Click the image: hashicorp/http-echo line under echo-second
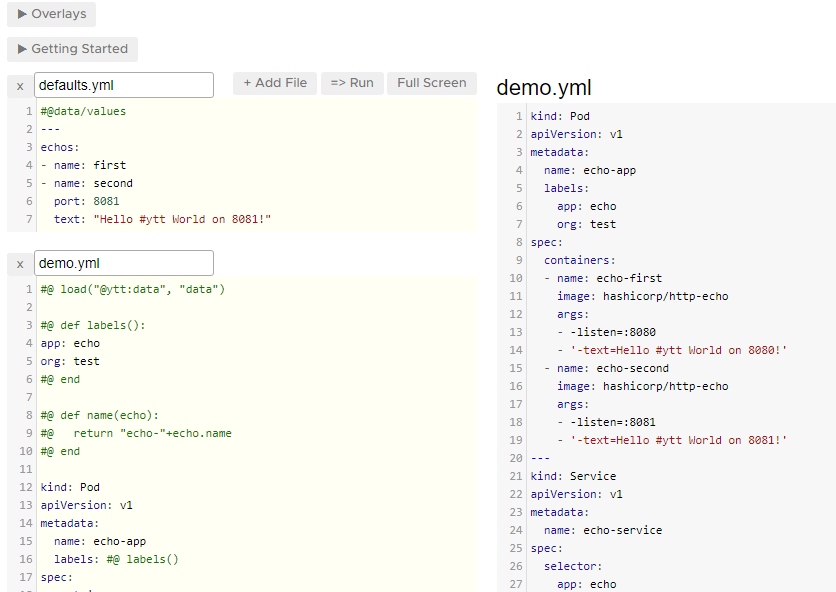Viewport: 836px width, 592px height. [x=642, y=387]
